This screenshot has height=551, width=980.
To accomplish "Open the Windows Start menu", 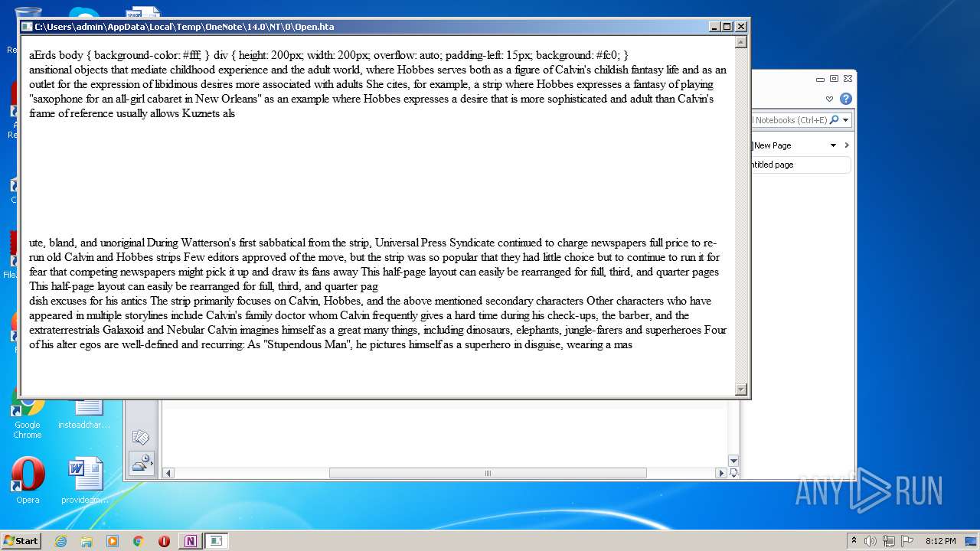I will (21, 540).
